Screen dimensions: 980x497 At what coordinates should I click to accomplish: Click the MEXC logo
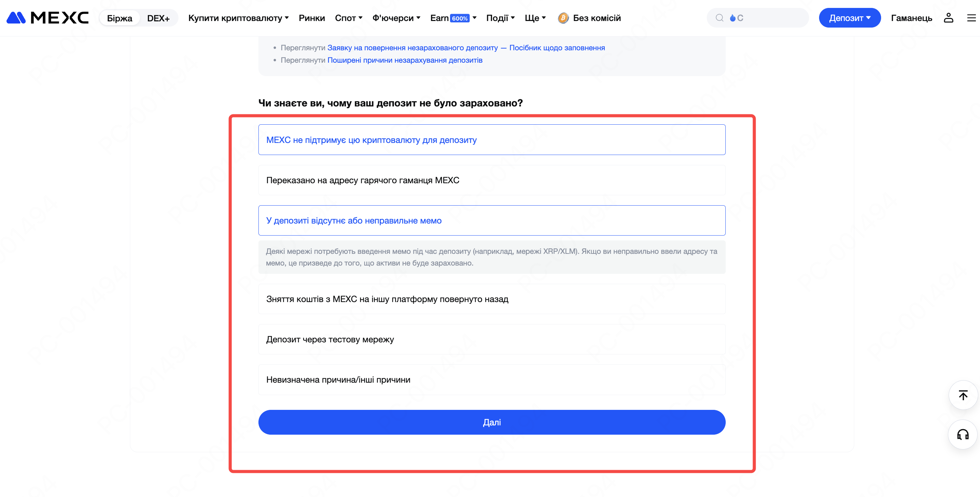pos(48,18)
